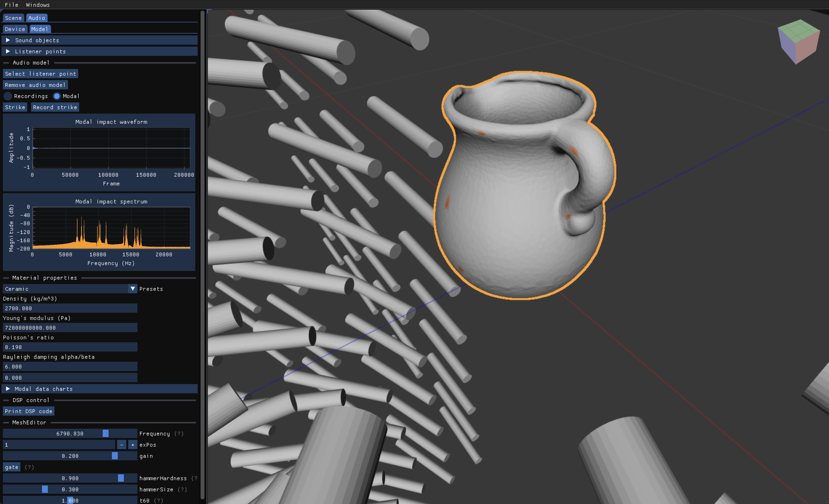Open the Ceramic material presets dropdown

coord(133,289)
